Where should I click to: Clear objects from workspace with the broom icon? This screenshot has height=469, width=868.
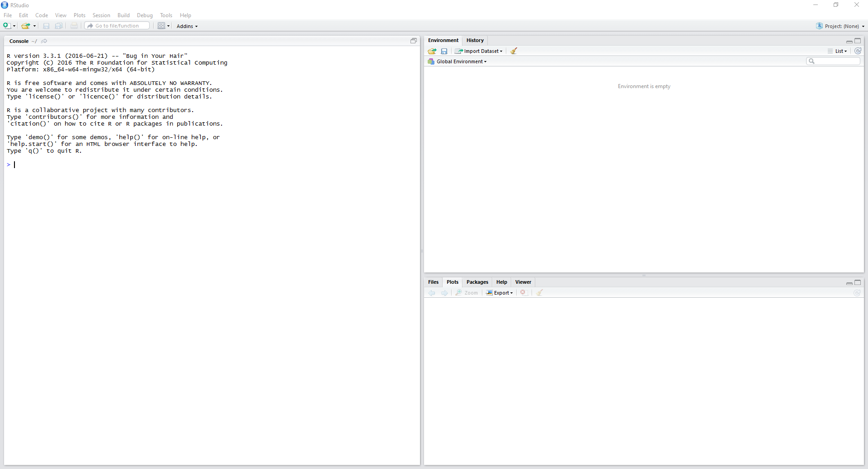(514, 51)
